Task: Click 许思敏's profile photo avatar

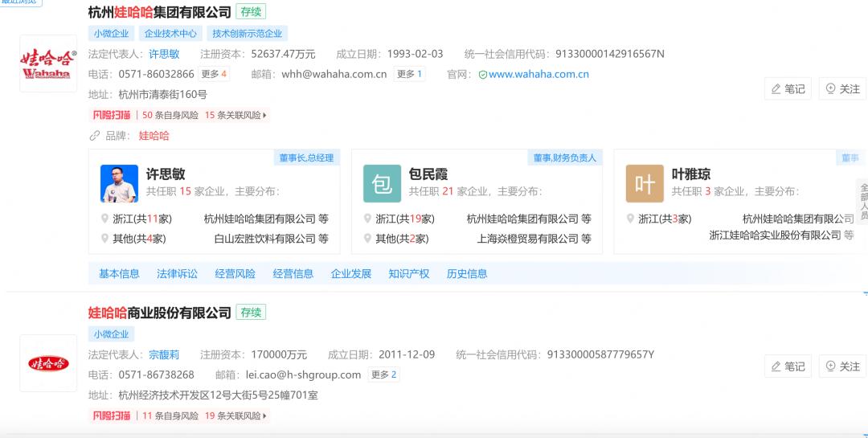Action: pos(119,183)
